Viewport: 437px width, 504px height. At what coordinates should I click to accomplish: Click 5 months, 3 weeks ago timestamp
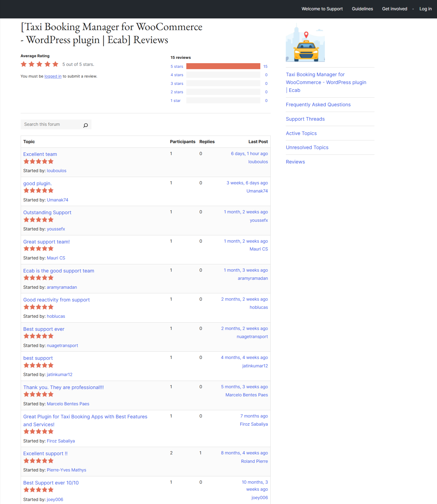click(244, 387)
